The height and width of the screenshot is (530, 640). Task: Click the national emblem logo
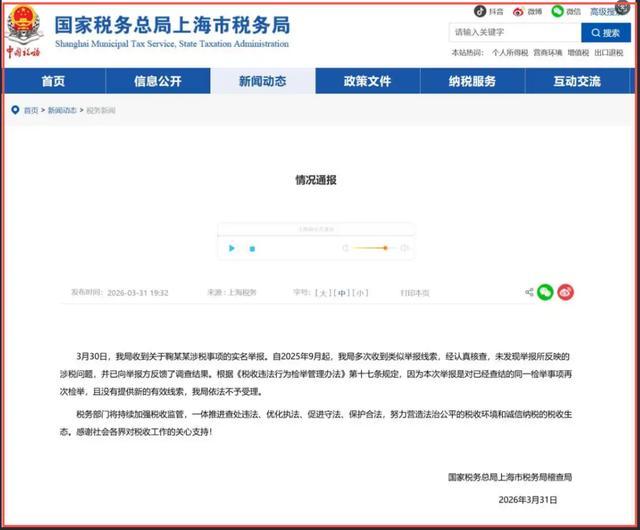coord(24,24)
